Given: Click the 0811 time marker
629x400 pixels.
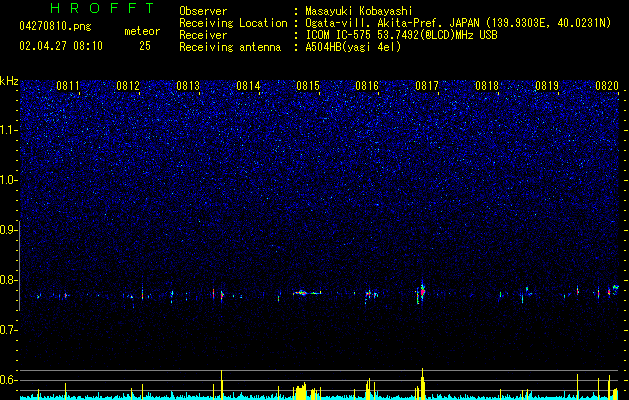Looking at the screenshot, I should 68,86.
